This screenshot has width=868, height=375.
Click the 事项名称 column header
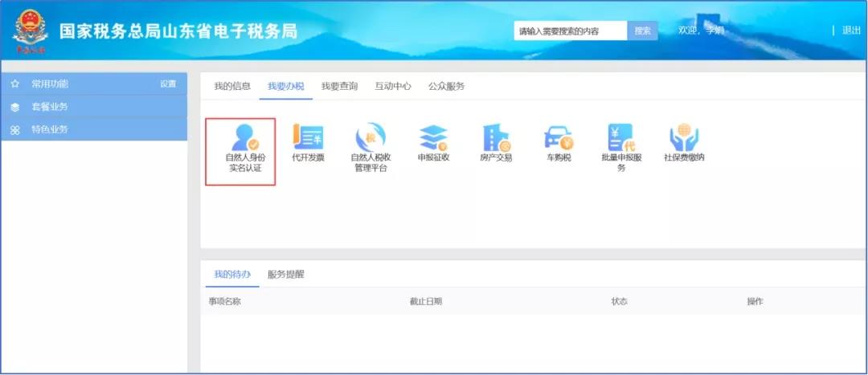tap(225, 301)
